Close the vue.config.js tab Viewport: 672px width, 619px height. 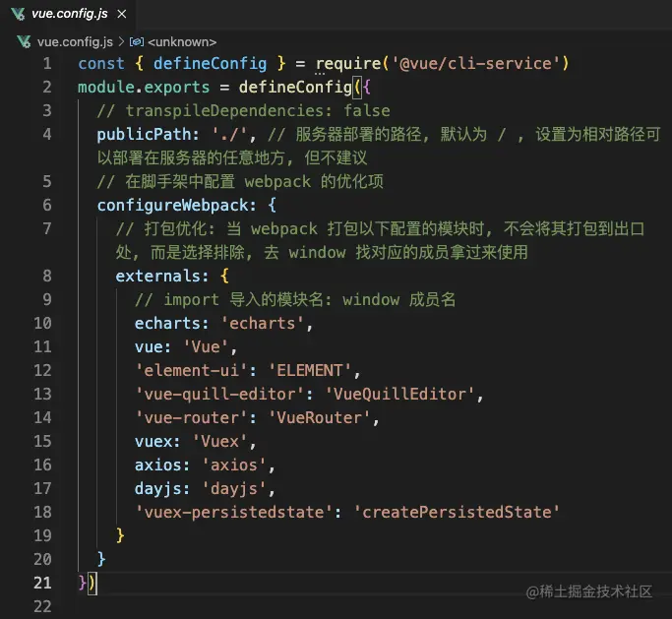coord(122,14)
